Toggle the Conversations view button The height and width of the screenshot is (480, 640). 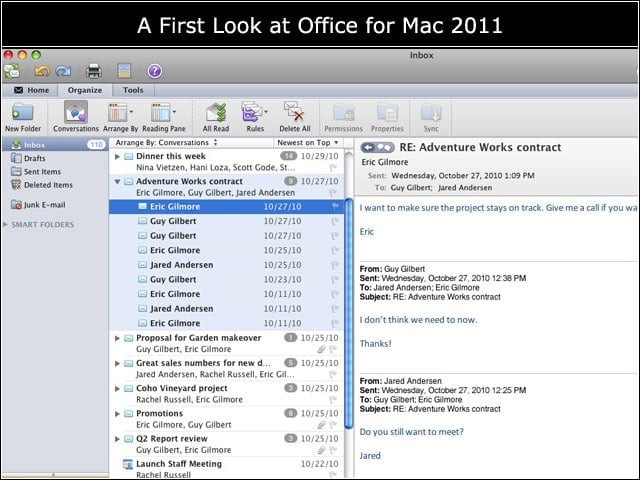pos(76,118)
